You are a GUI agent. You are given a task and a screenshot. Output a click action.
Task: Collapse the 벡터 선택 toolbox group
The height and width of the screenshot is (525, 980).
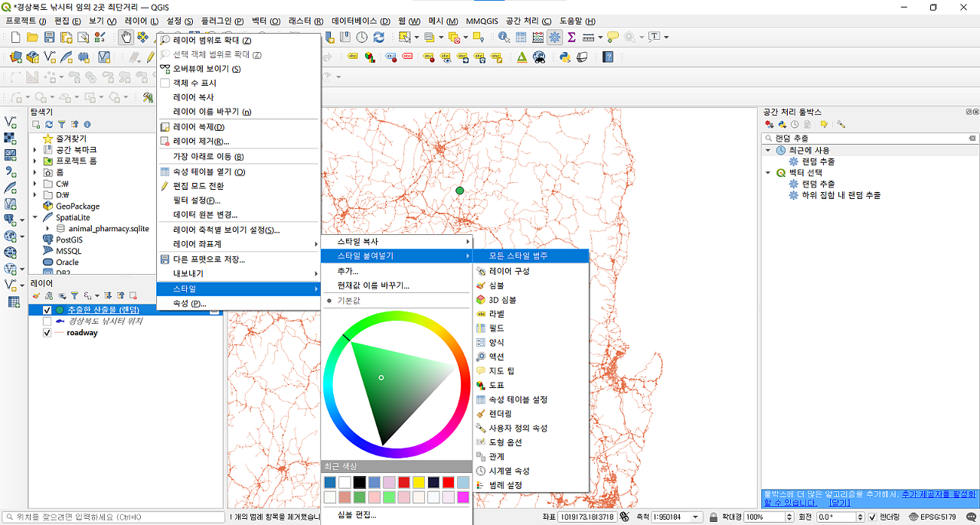[x=768, y=173]
